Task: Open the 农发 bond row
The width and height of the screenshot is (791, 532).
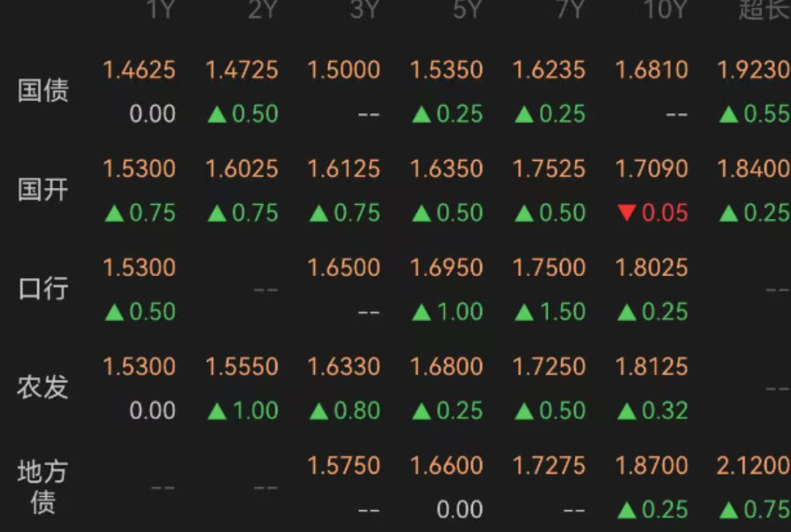Action: (395, 388)
